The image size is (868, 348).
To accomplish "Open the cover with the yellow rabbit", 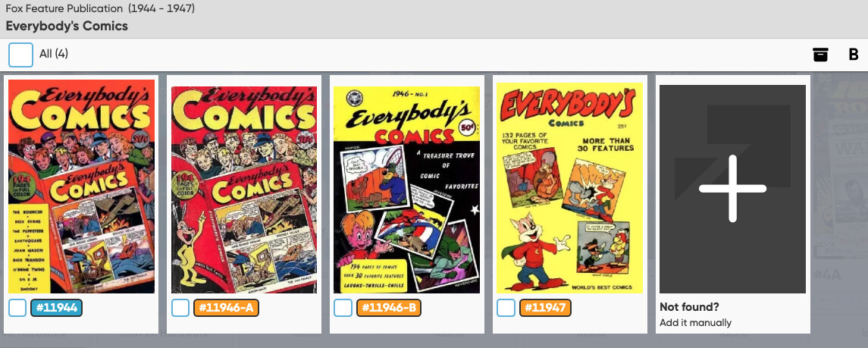I will pyautogui.click(x=244, y=190).
